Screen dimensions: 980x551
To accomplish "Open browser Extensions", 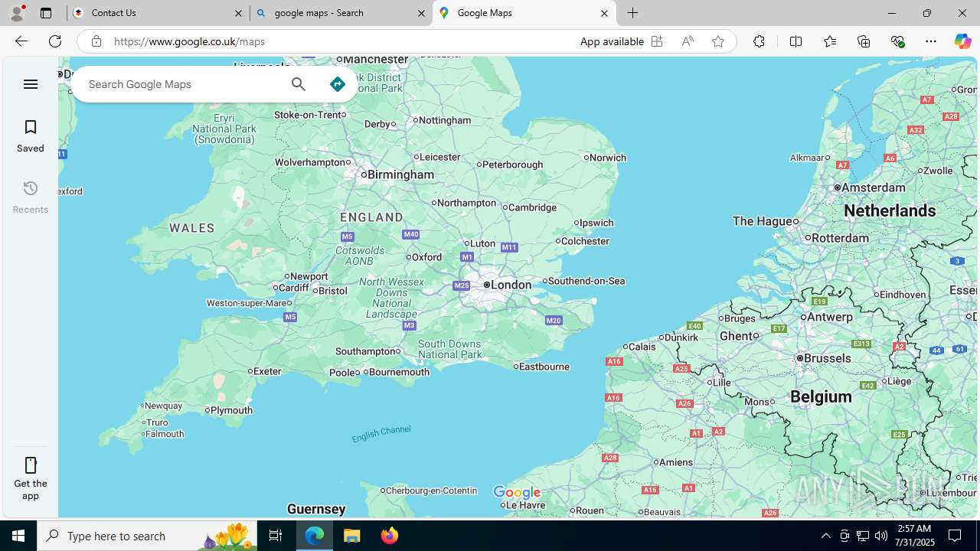I will tap(759, 41).
